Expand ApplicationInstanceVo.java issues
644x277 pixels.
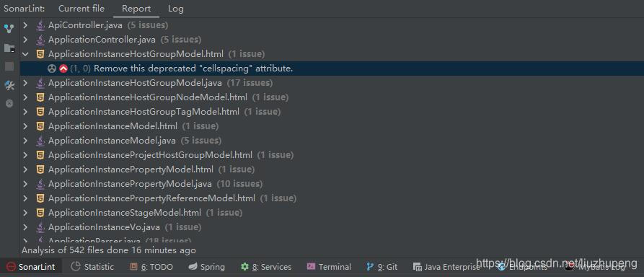click(25, 227)
